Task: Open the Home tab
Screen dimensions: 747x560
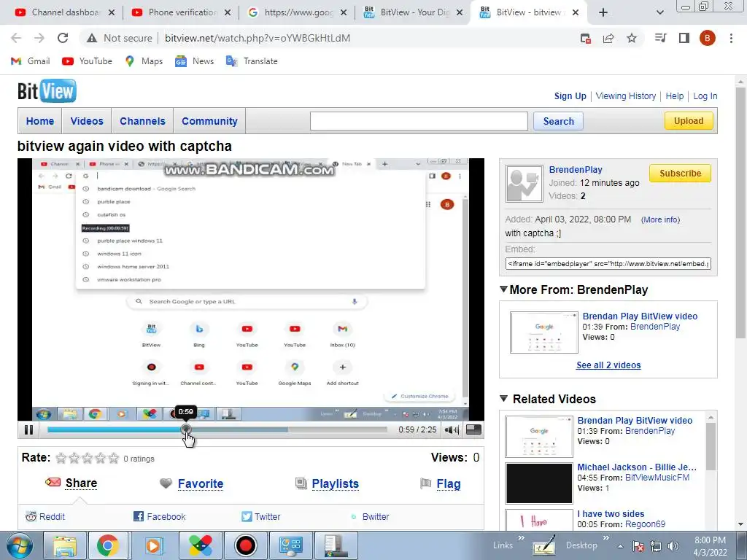Action: (x=40, y=121)
